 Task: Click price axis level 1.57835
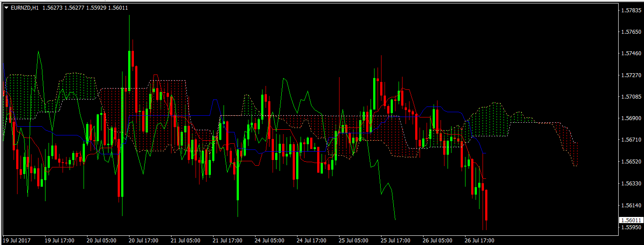pos(632,11)
